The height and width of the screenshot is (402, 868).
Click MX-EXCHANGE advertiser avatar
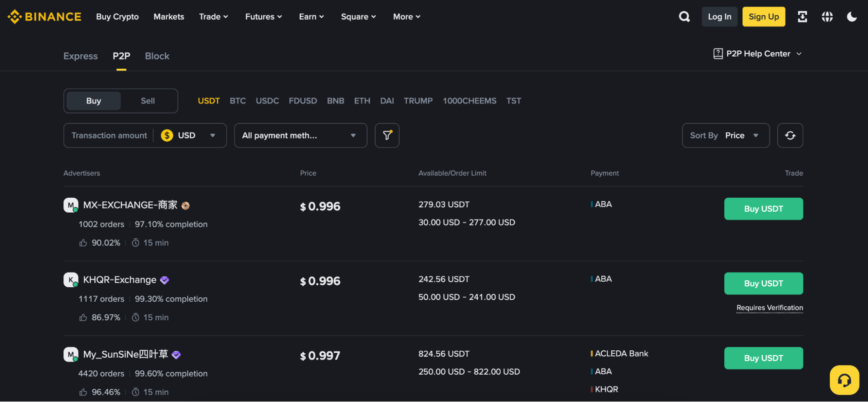click(71, 205)
